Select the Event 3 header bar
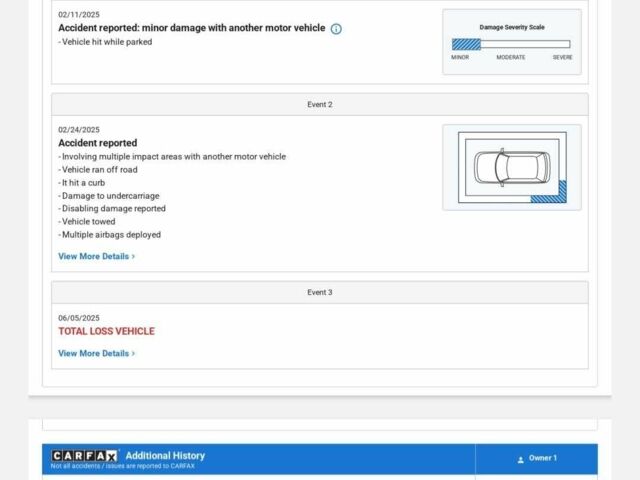 [320, 293]
